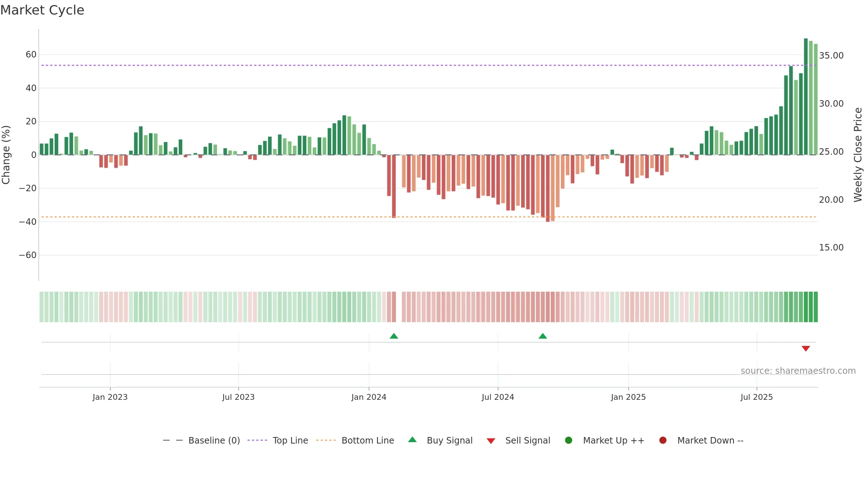The image size is (868, 488).
Task: Click the Market Up green circle icon
Action: (569, 440)
